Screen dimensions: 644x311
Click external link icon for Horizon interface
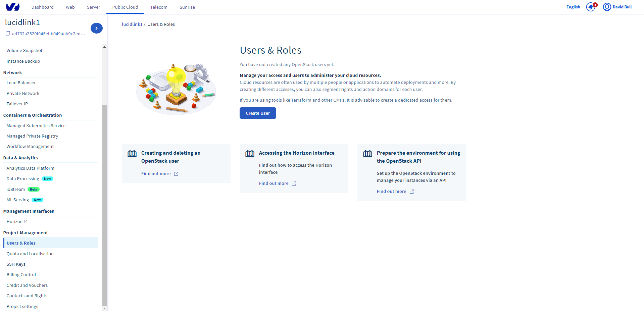pyautogui.click(x=294, y=184)
